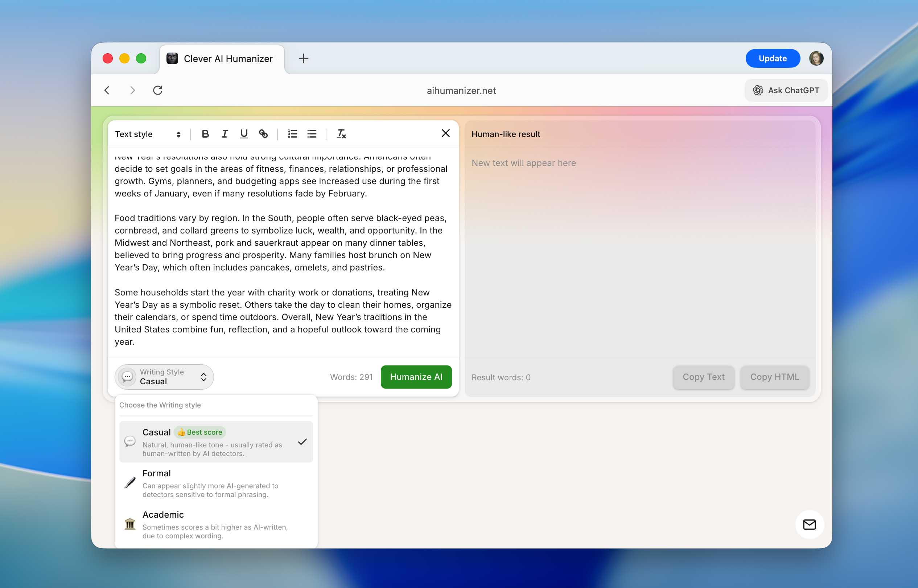Click the Copy HTML button
The image size is (918, 588).
[774, 377]
